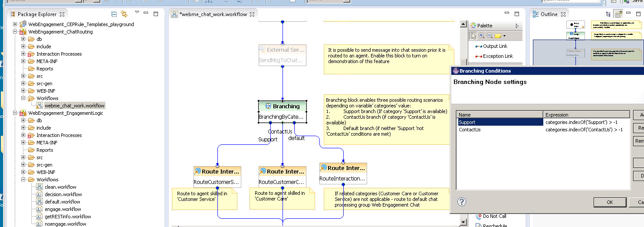The height and width of the screenshot is (227, 644).
Task: Show outline tree view in Outline panel
Action: point(608,14)
